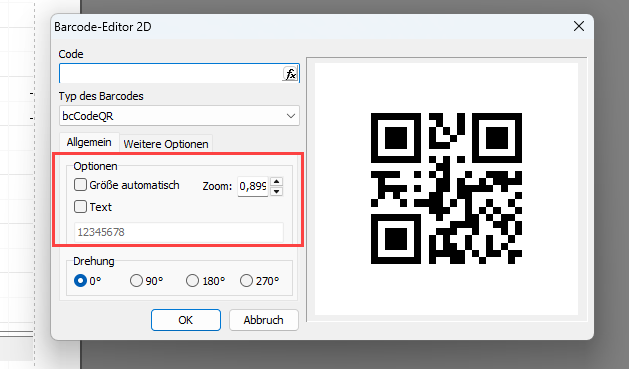This screenshot has height=369, width=629.
Task: Confirm with the OK button
Action: click(186, 320)
